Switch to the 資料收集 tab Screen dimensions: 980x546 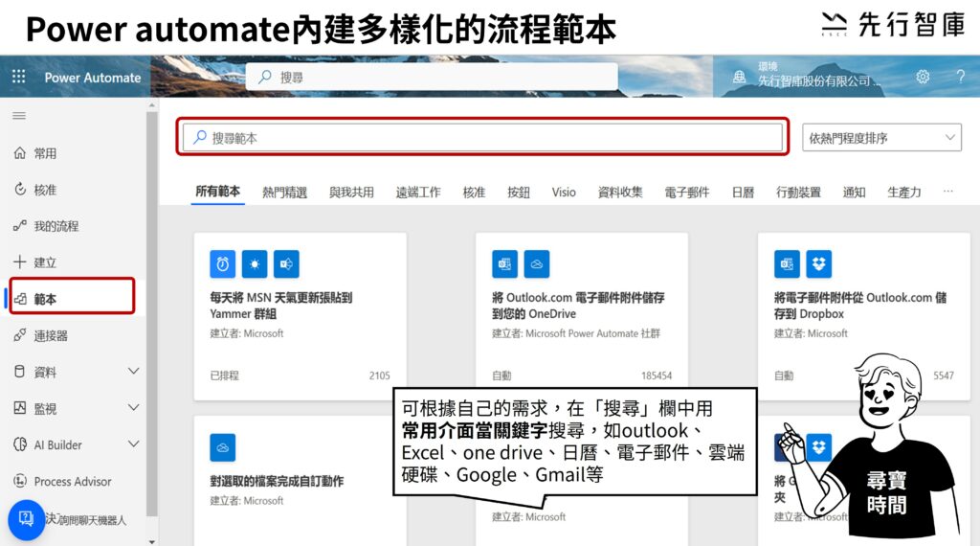pos(620,192)
